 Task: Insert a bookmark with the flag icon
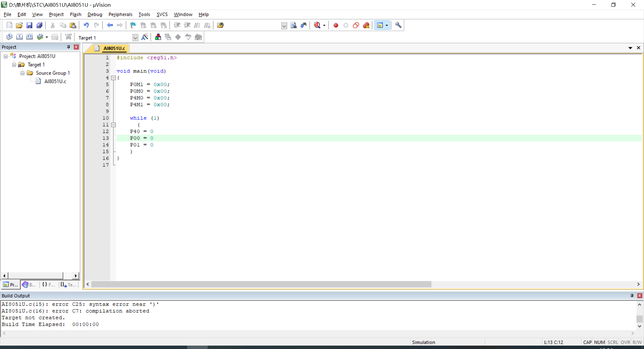(x=133, y=25)
